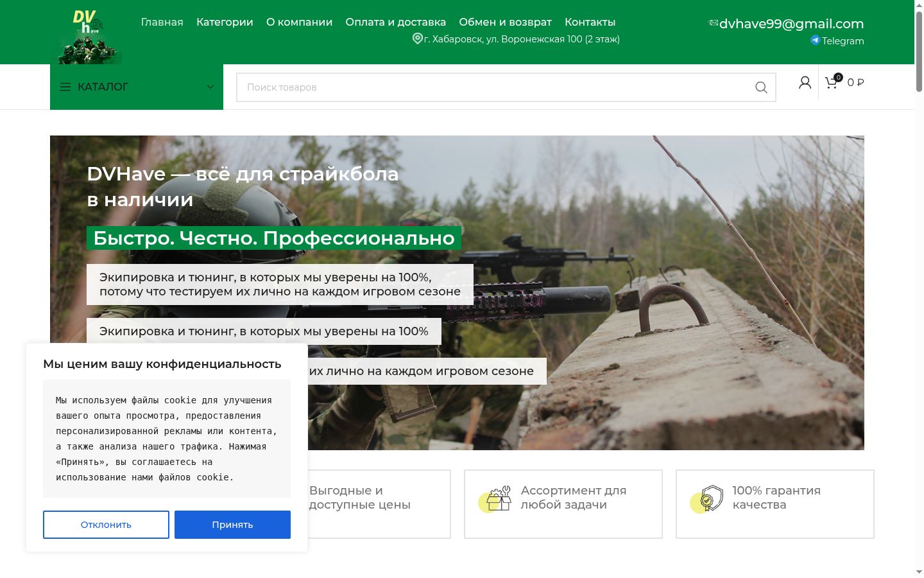Screen dimensions: 924x578
Task: Click the Хабаровск, ул. Воронежская 100 address
Action: pos(522,39)
